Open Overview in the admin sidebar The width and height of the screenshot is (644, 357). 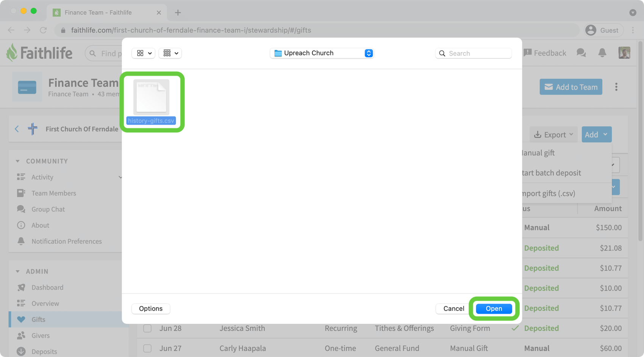[x=45, y=304]
